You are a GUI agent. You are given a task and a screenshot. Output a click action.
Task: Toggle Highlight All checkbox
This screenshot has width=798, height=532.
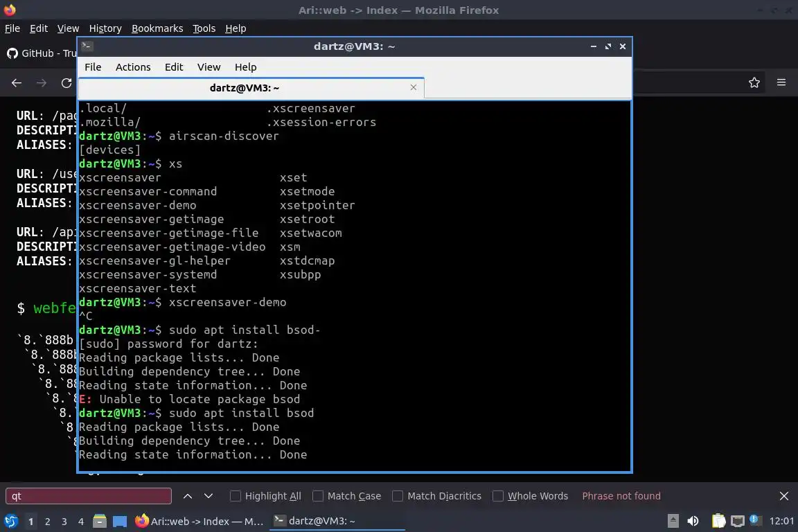pyautogui.click(x=235, y=496)
